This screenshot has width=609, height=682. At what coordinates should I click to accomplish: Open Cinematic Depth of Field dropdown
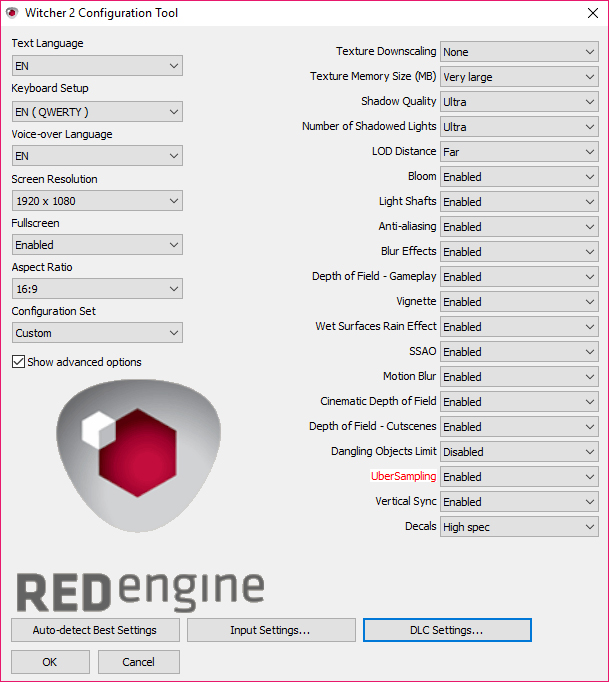click(519, 402)
